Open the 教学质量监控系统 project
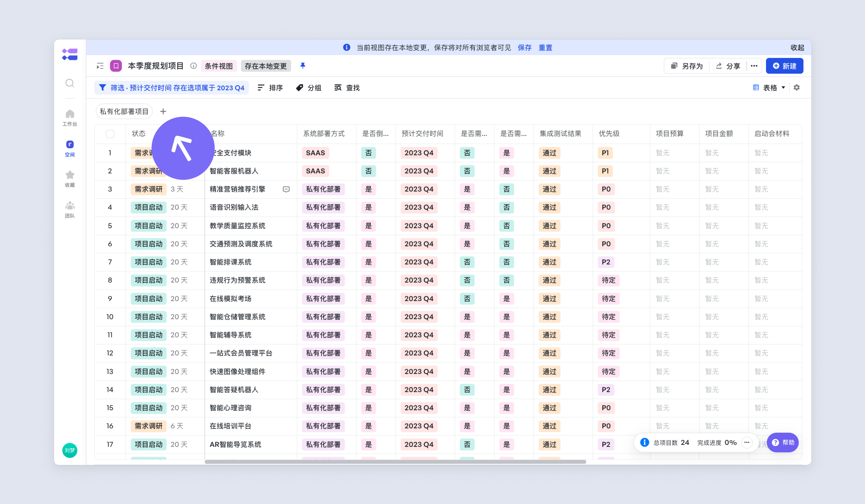Image resolution: width=865 pixels, height=504 pixels. (237, 226)
